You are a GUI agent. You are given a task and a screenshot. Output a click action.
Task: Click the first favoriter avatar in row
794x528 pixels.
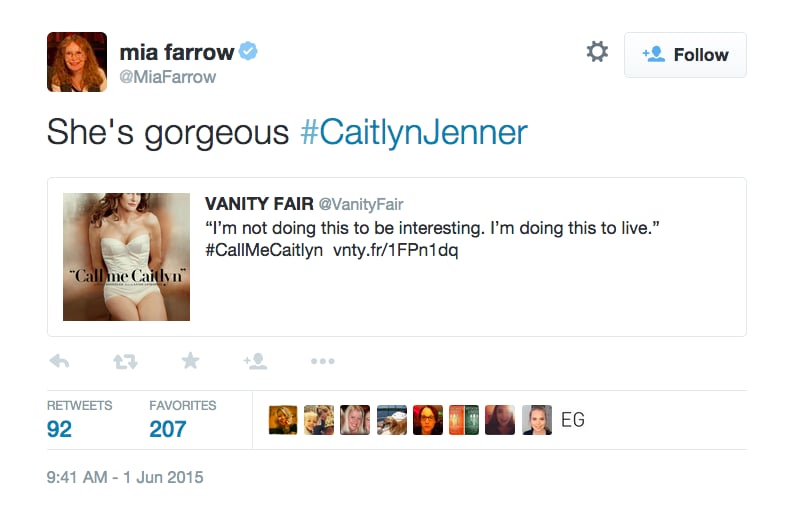click(x=283, y=420)
